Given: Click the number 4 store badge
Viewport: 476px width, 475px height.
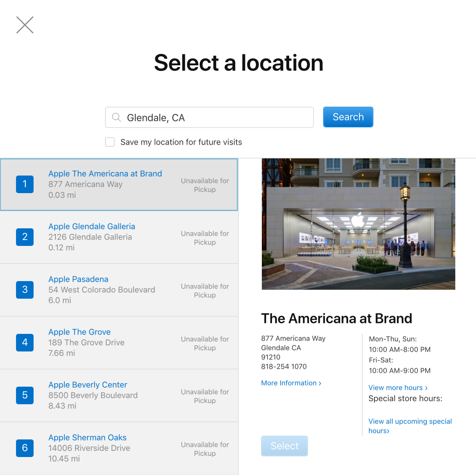Looking at the screenshot, I should coord(25,342).
